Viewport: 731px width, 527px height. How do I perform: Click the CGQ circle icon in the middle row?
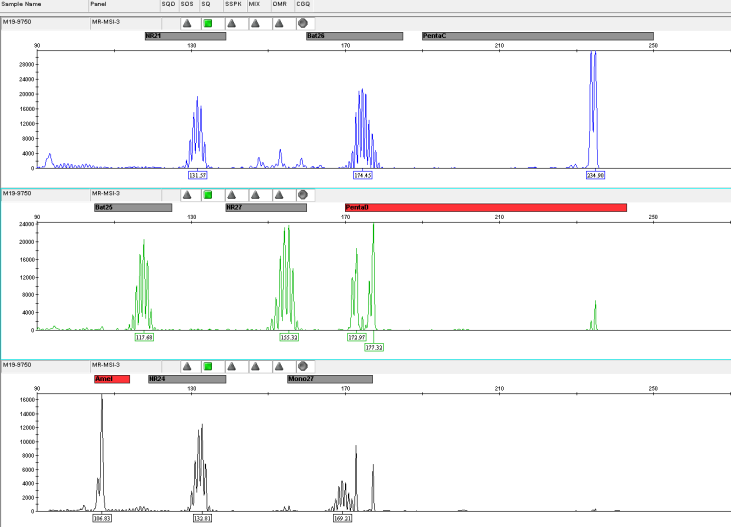pyautogui.click(x=303, y=194)
